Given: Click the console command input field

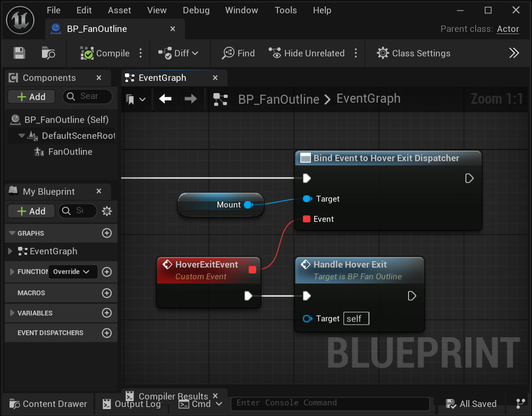Looking at the screenshot, I should 330,403.
